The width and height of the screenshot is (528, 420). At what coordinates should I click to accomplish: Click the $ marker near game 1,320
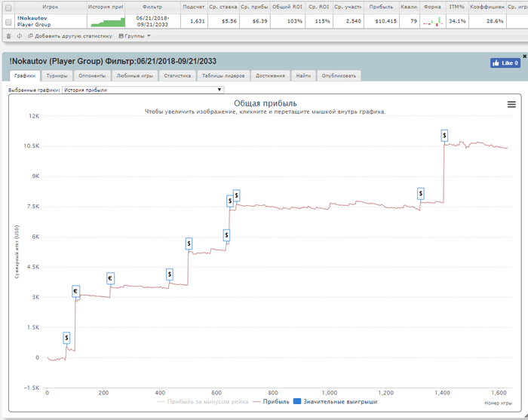(x=421, y=194)
